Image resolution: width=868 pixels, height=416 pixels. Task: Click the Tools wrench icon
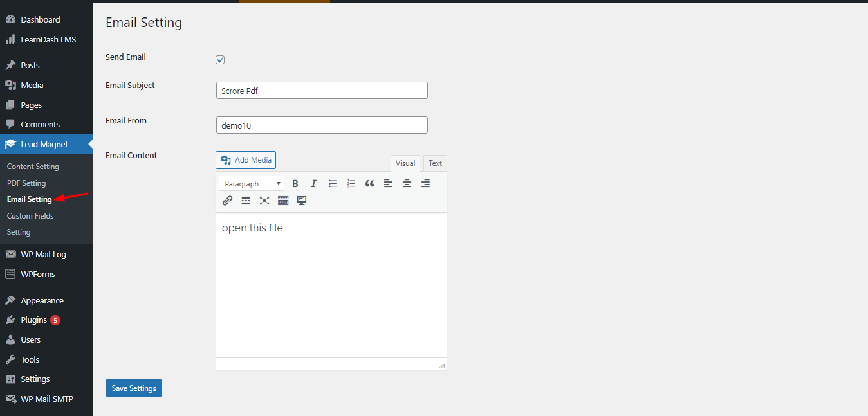point(10,359)
